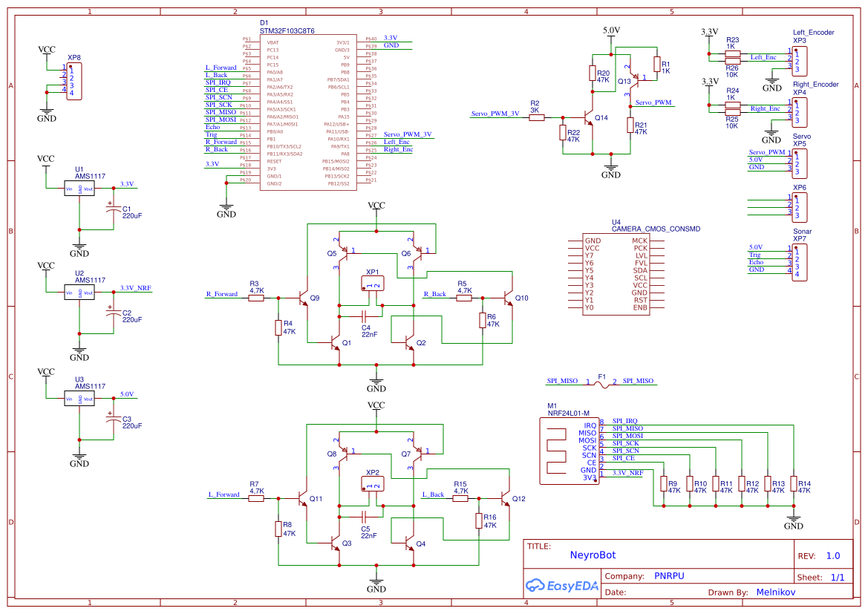Select the NeyroBot title text
868x614 pixels.
click(592, 555)
